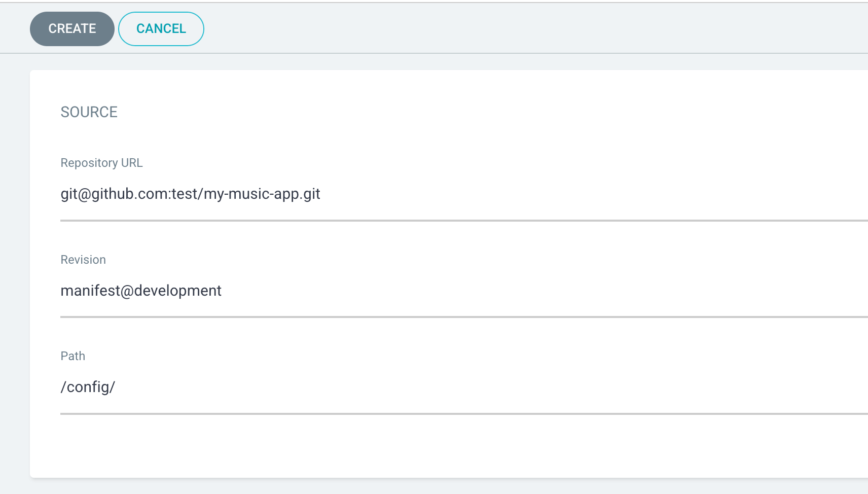Click the underline beneath Revision field
This screenshot has width=868, height=494.
tap(464, 317)
